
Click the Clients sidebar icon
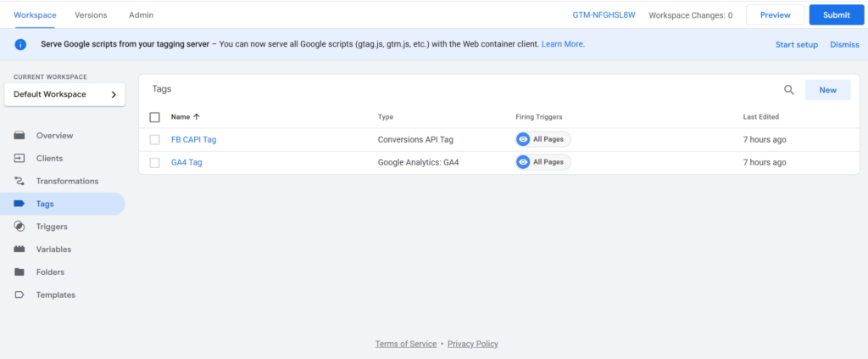tap(19, 159)
